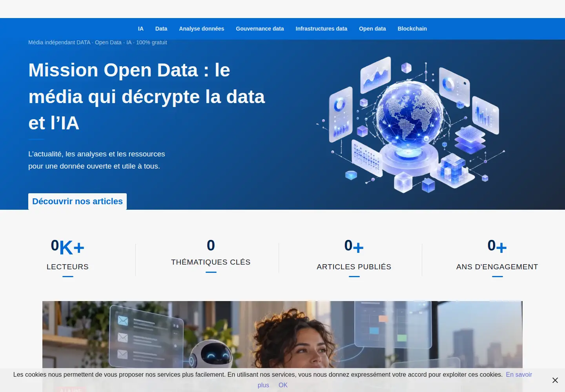Click the L'actualité, les analyses subtitle text
The image size is (565, 392).
tap(97, 160)
